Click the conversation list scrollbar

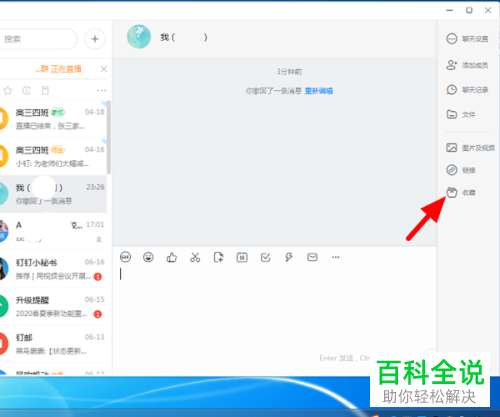tap(109, 137)
